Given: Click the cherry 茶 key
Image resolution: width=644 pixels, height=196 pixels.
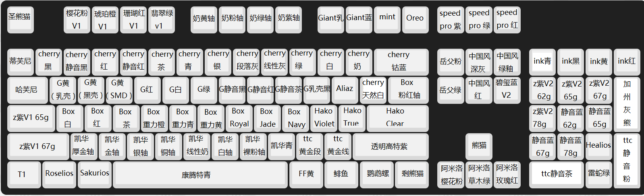Looking at the screenshot, I should click(x=161, y=62).
